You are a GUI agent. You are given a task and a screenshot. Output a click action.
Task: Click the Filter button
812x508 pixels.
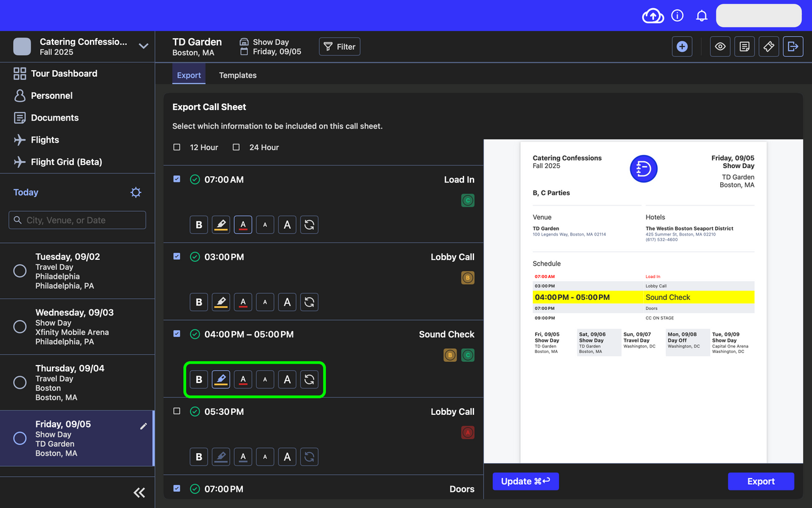click(340, 47)
